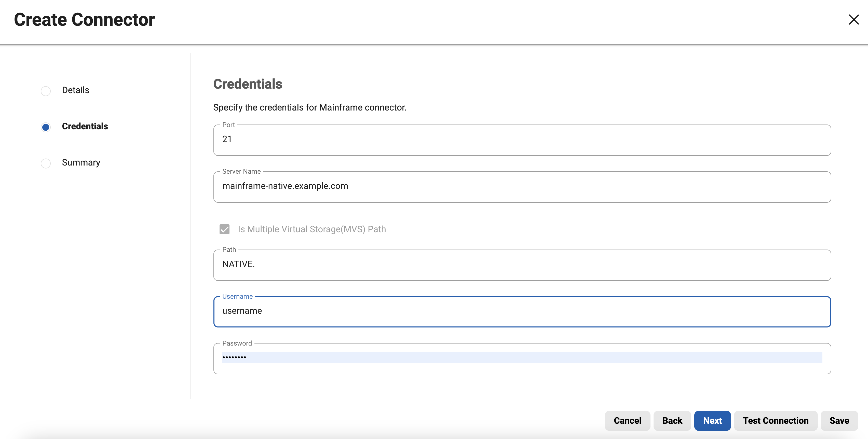Image resolution: width=868 pixels, height=439 pixels.
Task: Save the connector
Action: (x=839, y=420)
